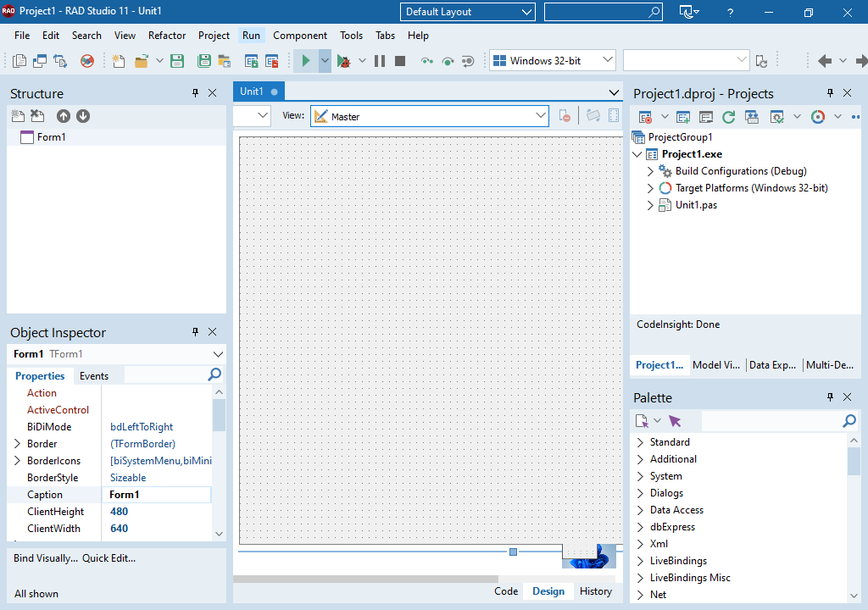This screenshot has width=868, height=610.
Task: Click the New Items sparkle-page icon
Action: point(119,61)
